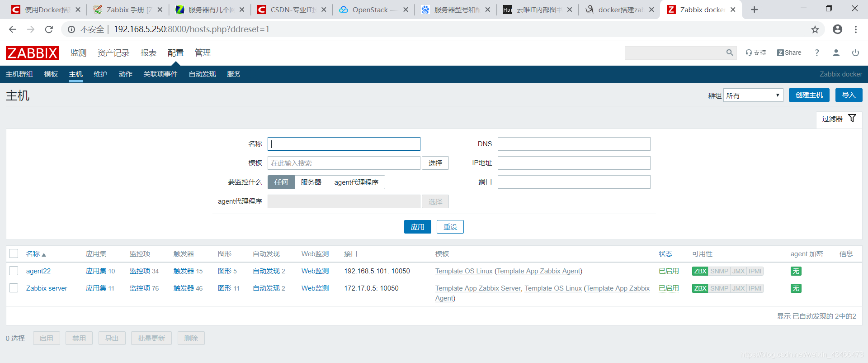Open the Chrome three-dot menu
Image resolution: width=868 pixels, height=363 pixels.
tap(856, 29)
